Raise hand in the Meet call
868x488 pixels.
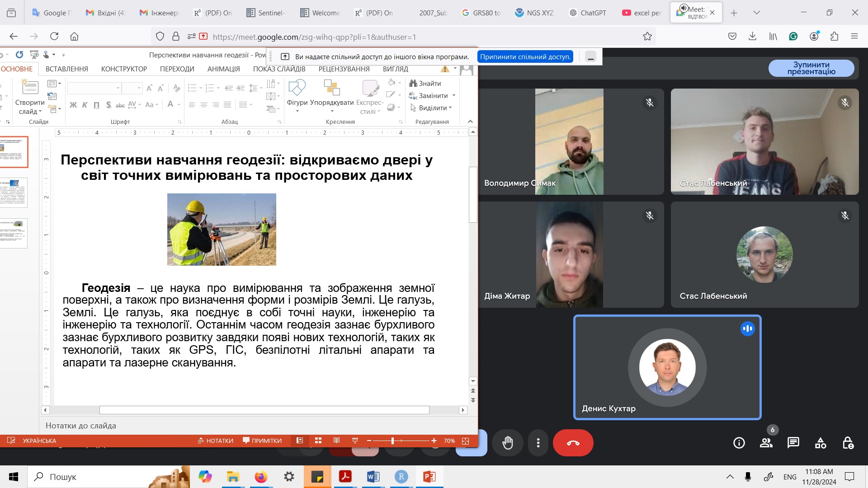click(508, 443)
